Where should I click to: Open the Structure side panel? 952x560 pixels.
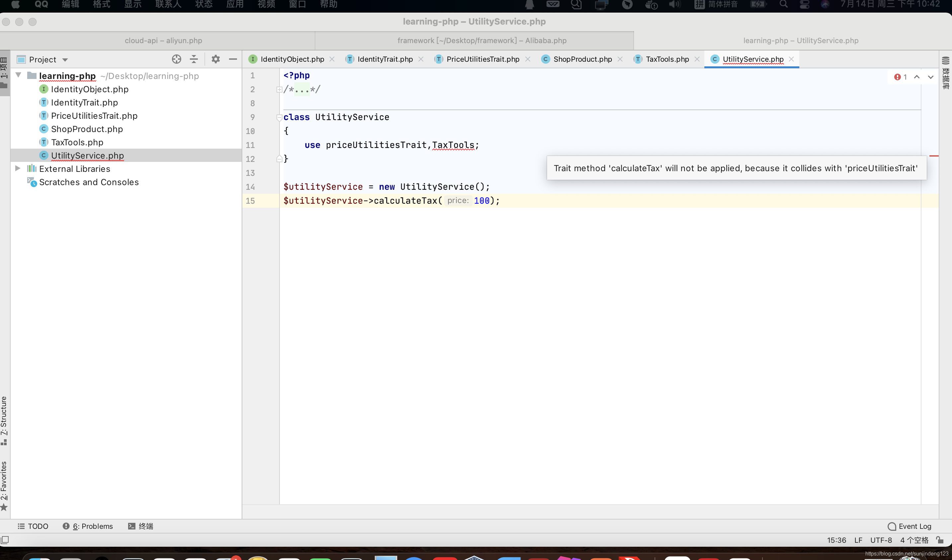pos(4,420)
